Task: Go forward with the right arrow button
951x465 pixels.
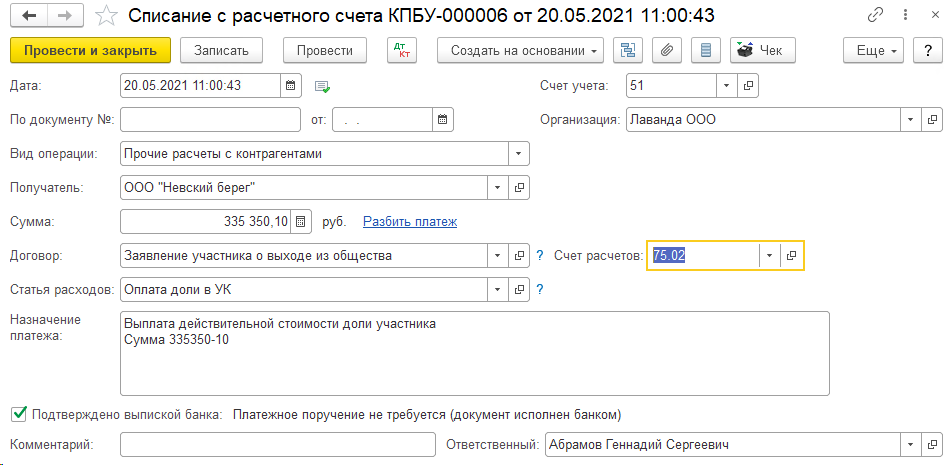Action: coord(66,16)
